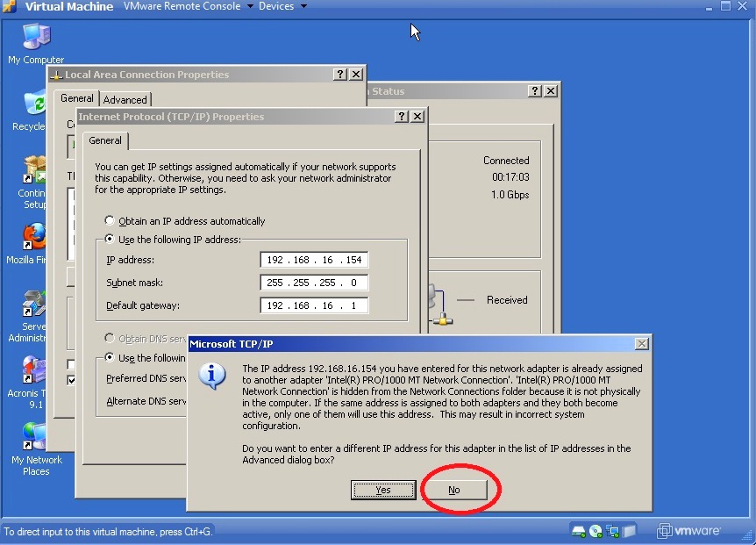Select My Network Places desktop icon
The image size is (756, 545).
(37, 449)
